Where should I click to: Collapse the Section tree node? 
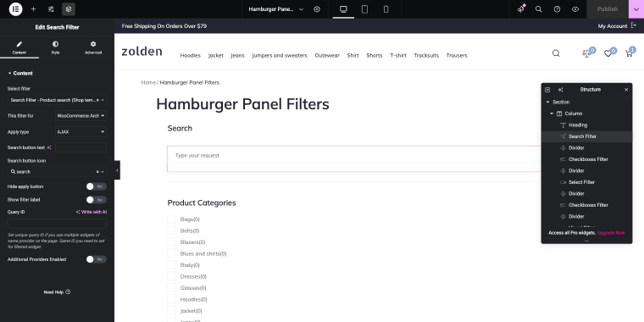coord(547,103)
